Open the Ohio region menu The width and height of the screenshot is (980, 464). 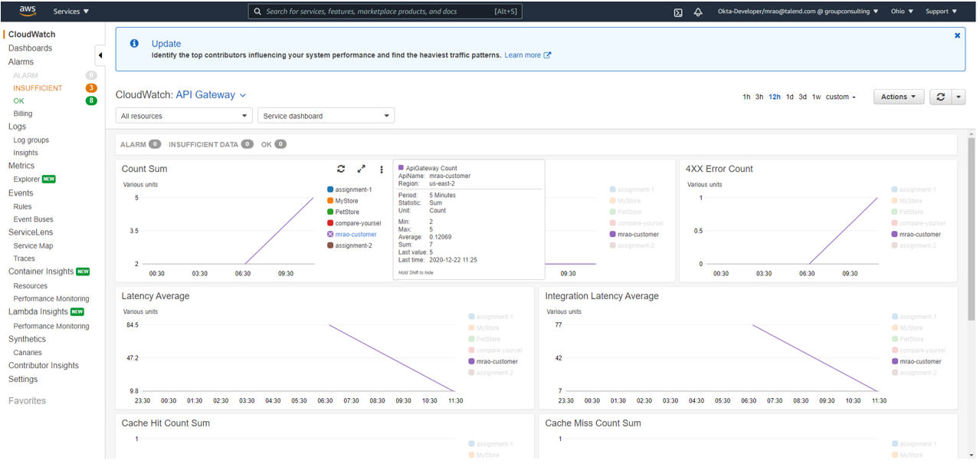pyautogui.click(x=899, y=11)
